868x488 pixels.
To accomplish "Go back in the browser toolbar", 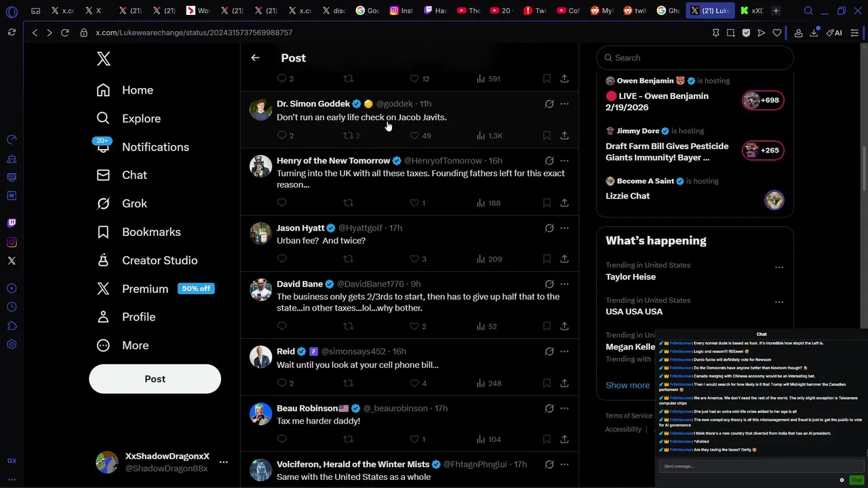I will coord(35,33).
